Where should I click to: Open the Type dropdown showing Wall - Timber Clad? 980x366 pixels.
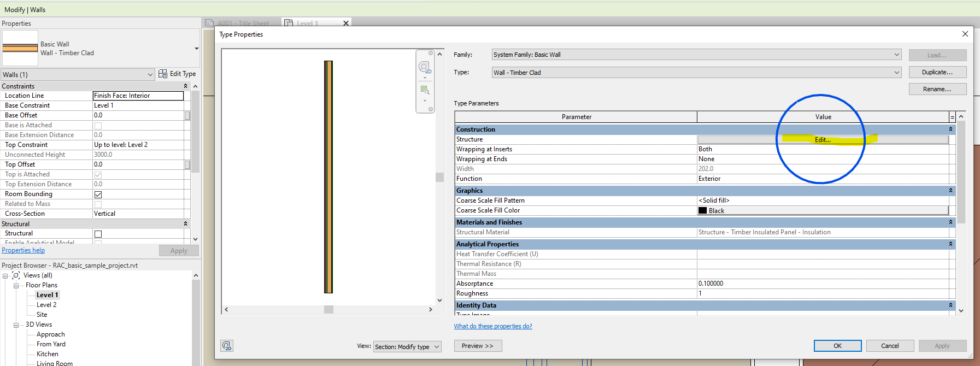[x=897, y=73]
